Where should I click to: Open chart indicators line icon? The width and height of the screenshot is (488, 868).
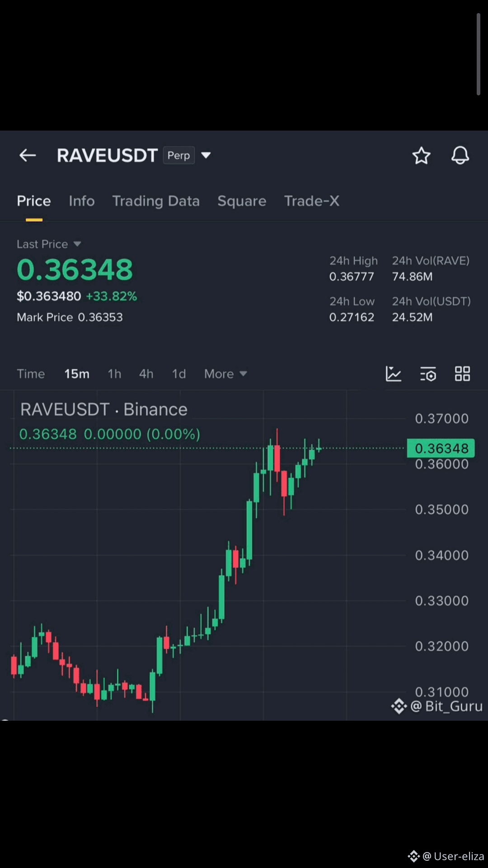pyautogui.click(x=394, y=374)
